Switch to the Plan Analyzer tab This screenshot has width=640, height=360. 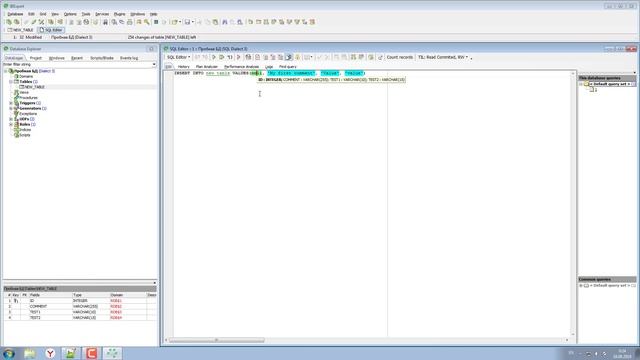point(207,67)
